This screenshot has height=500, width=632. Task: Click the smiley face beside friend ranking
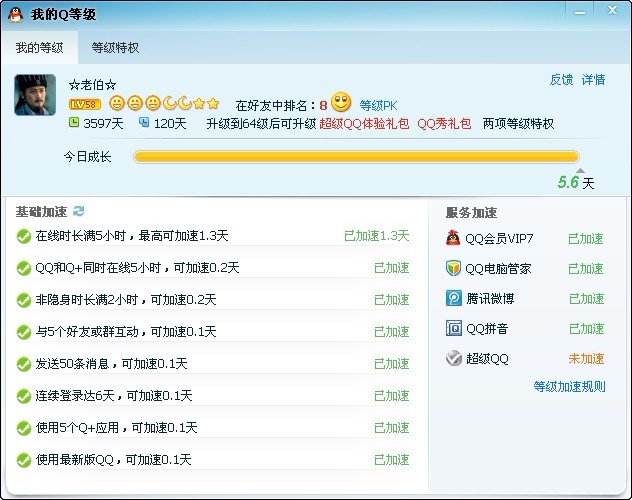click(341, 102)
